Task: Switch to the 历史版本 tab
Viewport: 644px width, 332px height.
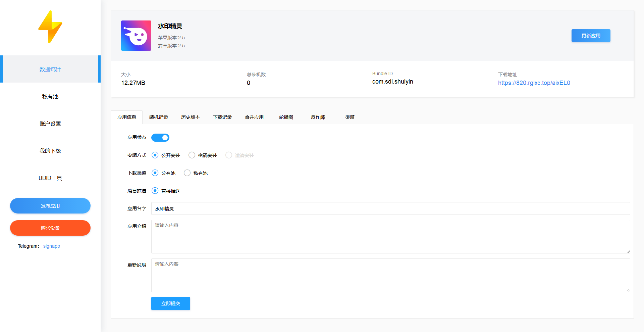Action: tap(191, 117)
